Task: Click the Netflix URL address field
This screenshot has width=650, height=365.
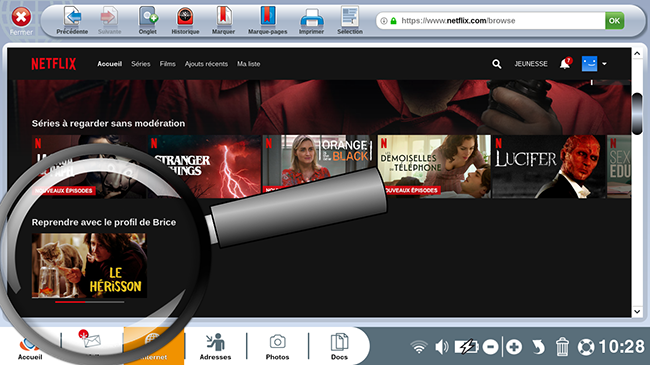Action: point(491,20)
